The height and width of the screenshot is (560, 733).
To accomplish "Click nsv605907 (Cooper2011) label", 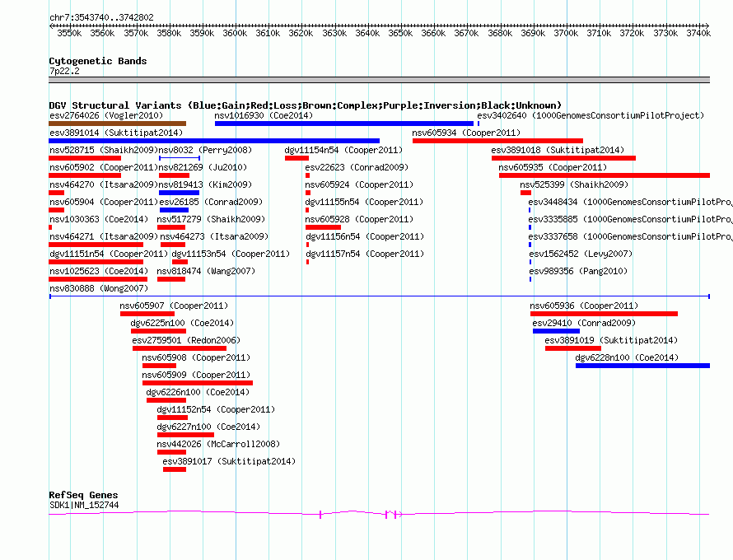I will tap(174, 306).
